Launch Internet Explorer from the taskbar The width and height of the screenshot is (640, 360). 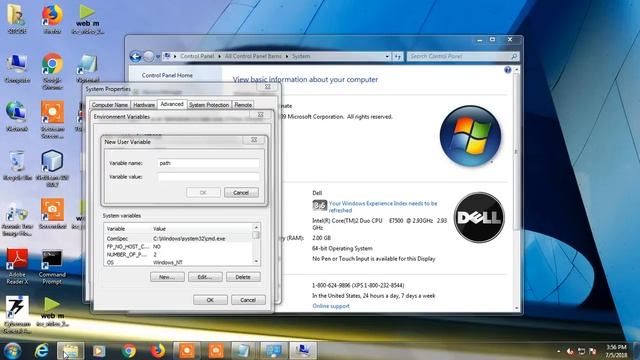point(41,351)
